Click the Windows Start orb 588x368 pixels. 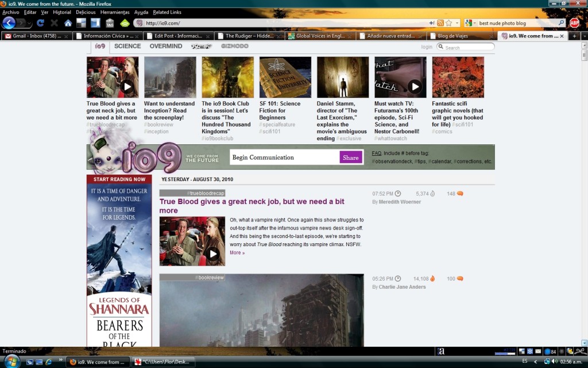click(x=12, y=361)
